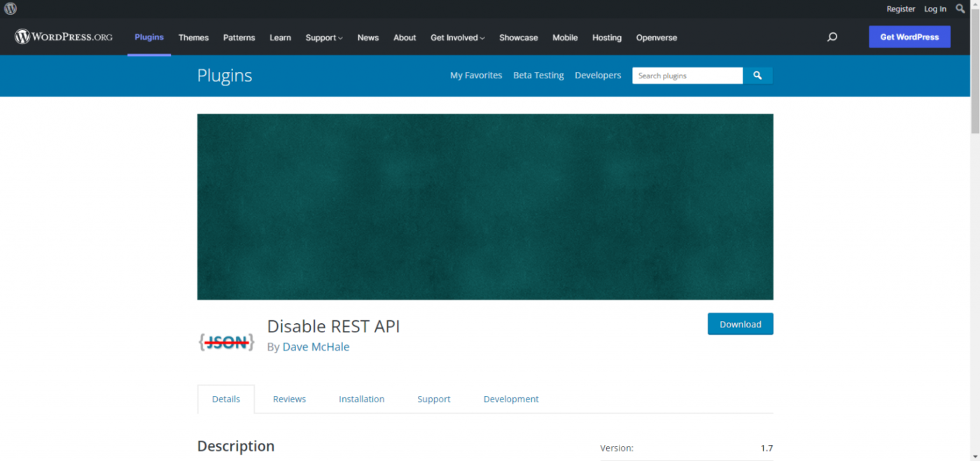
Task: Switch to the Installation tab
Action: tap(361, 399)
